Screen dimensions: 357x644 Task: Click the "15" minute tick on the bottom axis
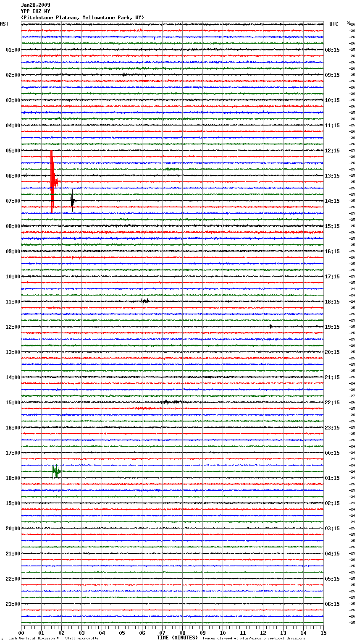[x=323, y=633]
